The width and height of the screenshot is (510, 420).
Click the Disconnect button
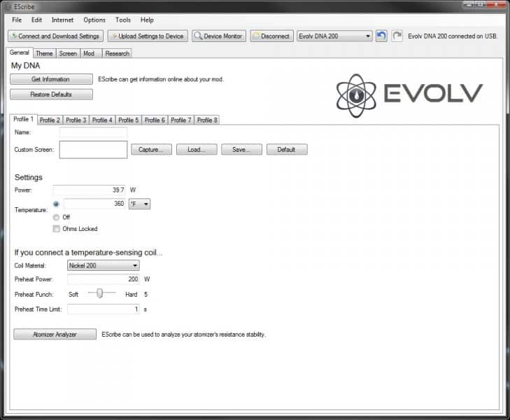272,36
